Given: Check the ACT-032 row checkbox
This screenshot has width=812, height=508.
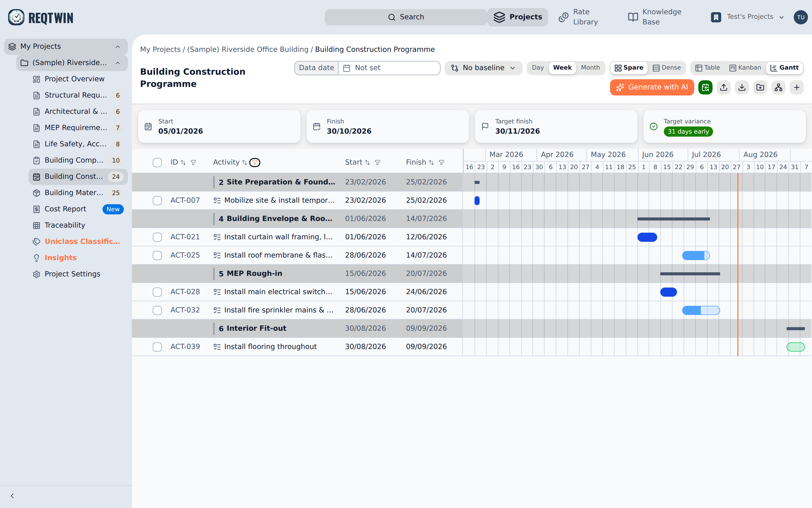Looking at the screenshot, I should 157,310.
